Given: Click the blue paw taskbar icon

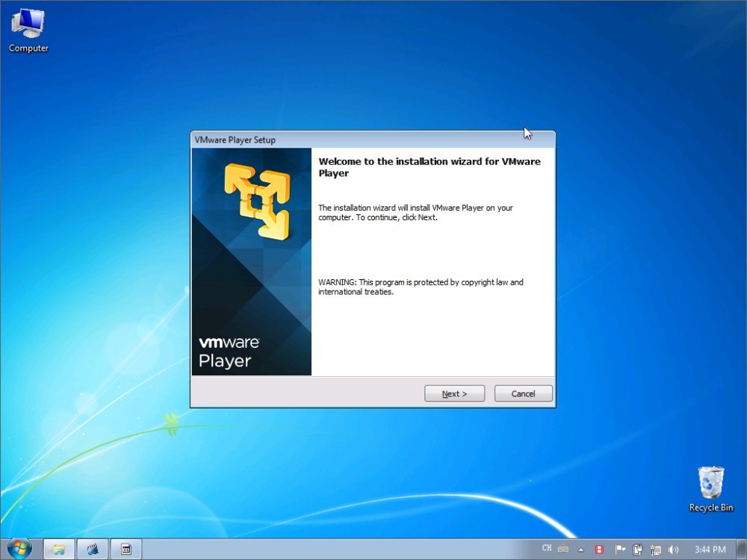Looking at the screenshot, I should click(93, 549).
